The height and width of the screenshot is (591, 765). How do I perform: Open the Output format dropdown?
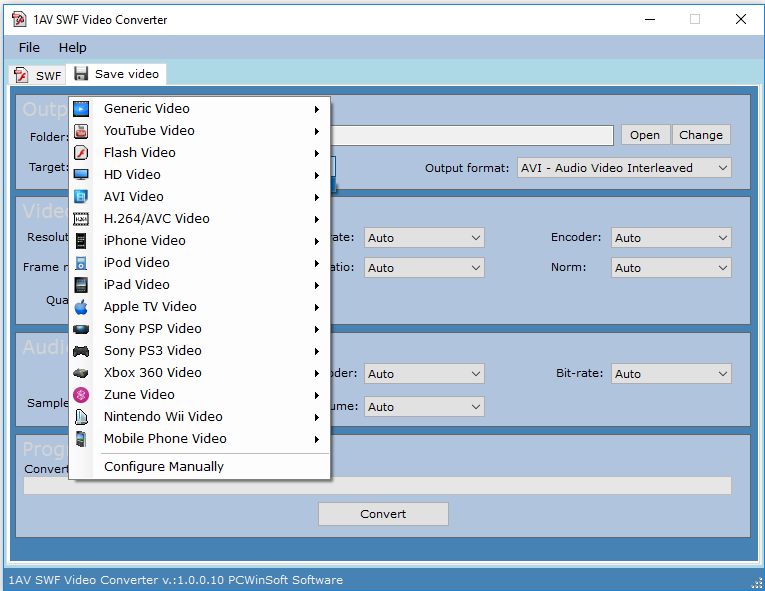624,168
